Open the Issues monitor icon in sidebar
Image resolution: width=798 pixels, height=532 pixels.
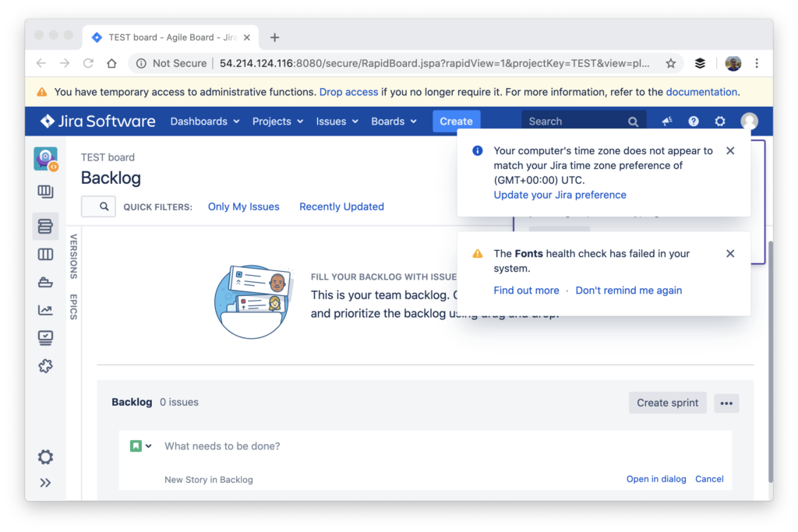pyautogui.click(x=45, y=338)
